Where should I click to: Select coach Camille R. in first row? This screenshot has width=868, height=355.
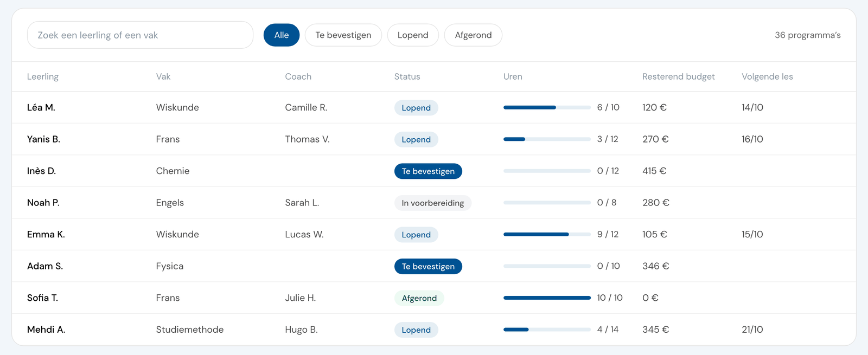[306, 107]
